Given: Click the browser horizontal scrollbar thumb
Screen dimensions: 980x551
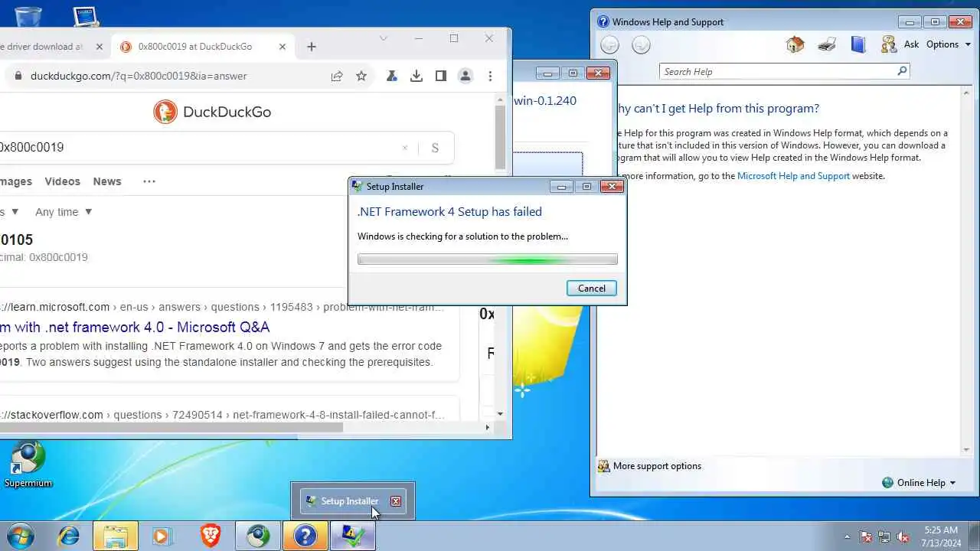Looking at the screenshot, I should coord(171,427).
